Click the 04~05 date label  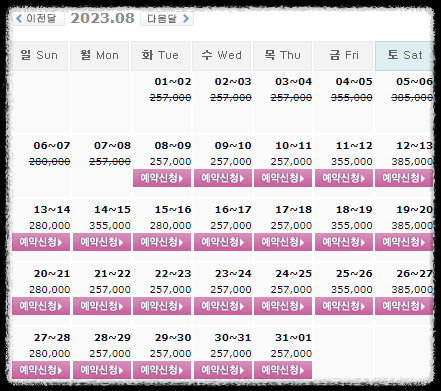click(x=354, y=82)
